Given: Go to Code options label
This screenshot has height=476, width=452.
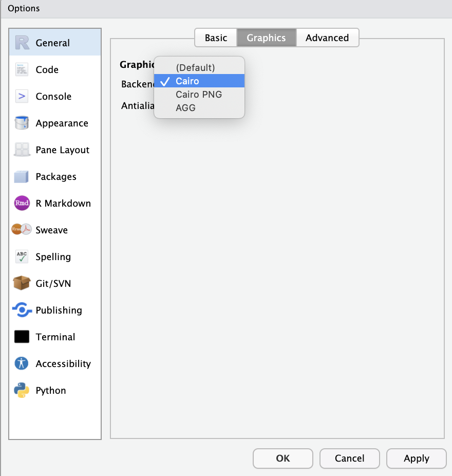Looking at the screenshot, I should [x=47, y=69].
